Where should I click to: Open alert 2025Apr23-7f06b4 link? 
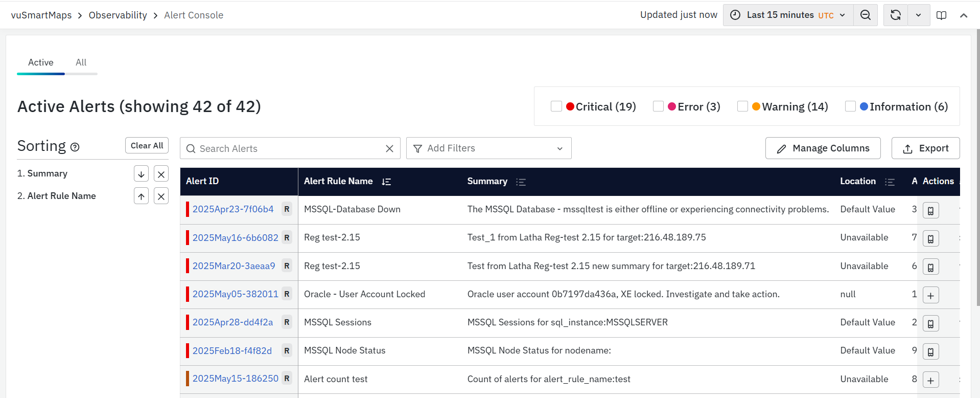pos(233,209)
